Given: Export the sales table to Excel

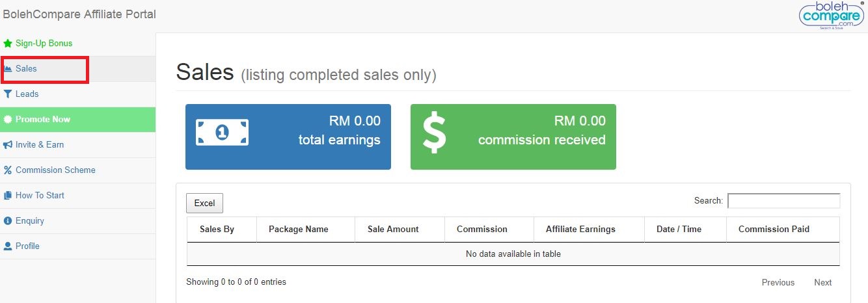Looking at the screenshot, I should [x=204, y=204].
